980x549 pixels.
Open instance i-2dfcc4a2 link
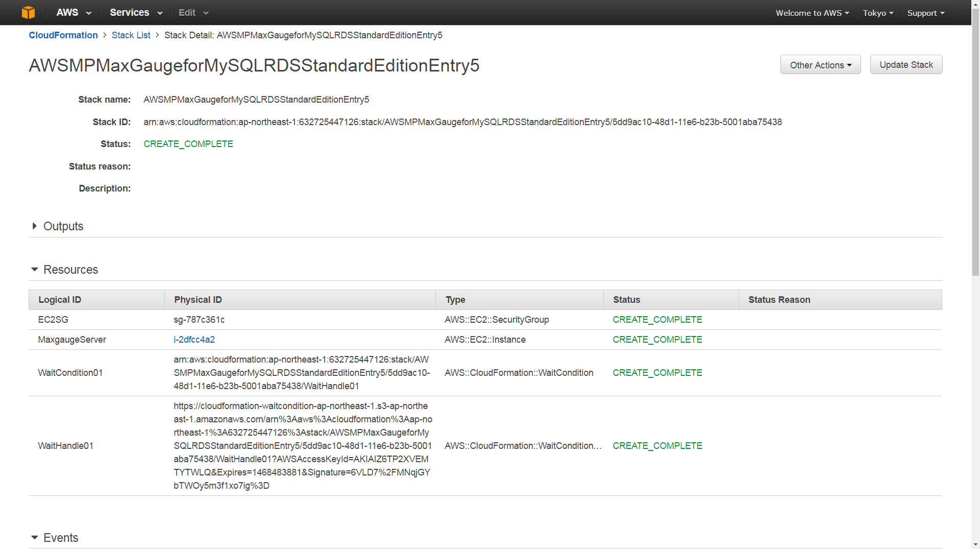tap(194, 340)
